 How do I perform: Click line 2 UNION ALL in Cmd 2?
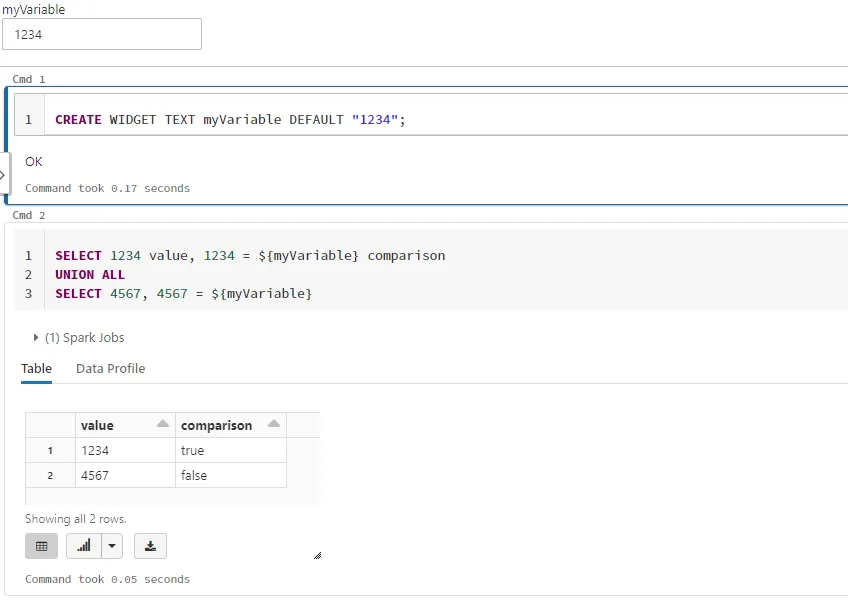pos(90,275)
